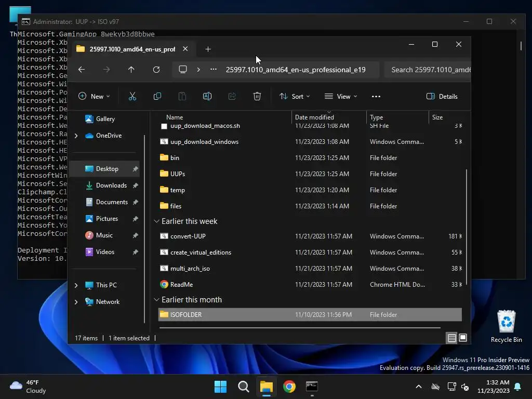
Task: Click the Rename icon in toolbar
Action: [207, 96]
